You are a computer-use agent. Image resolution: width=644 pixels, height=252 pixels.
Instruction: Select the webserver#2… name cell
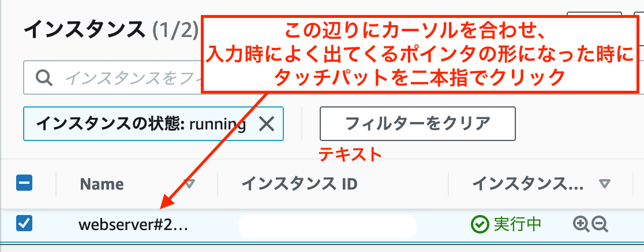133,225
